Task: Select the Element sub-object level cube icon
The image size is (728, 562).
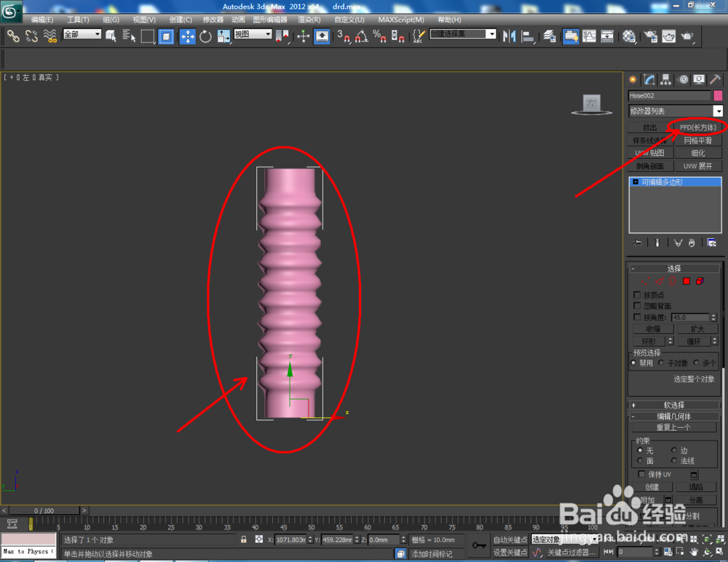Action: coord(700,281)
